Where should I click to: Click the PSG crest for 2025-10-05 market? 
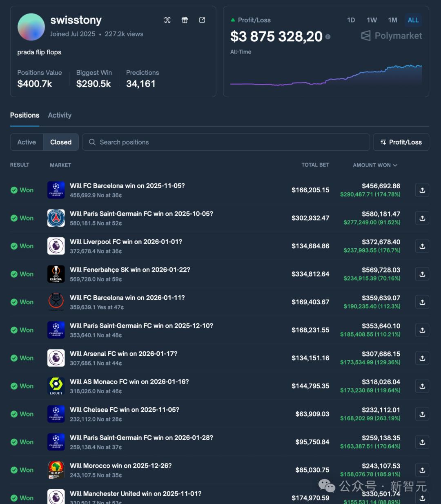click(x=56, y=218)
